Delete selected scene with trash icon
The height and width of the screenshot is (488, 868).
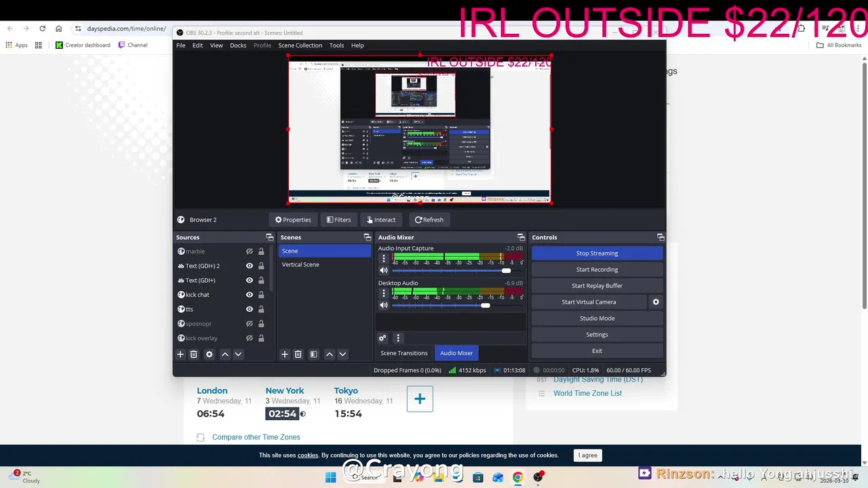298,354
